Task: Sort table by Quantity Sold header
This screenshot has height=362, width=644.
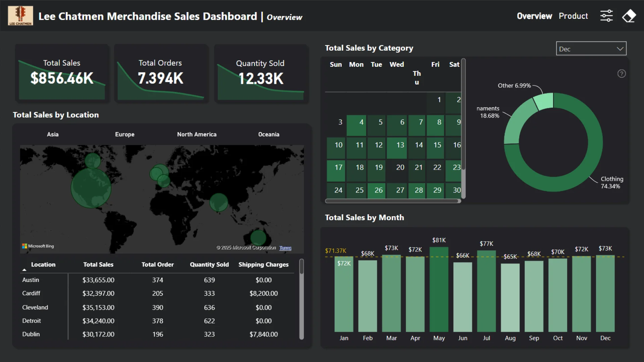Action: [x=209, y=264]
